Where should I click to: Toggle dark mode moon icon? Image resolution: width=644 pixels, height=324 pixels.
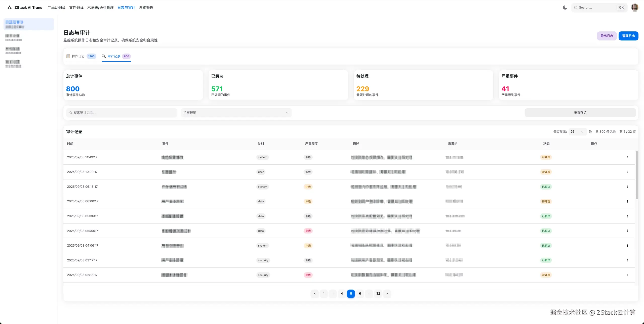[565, 8]
